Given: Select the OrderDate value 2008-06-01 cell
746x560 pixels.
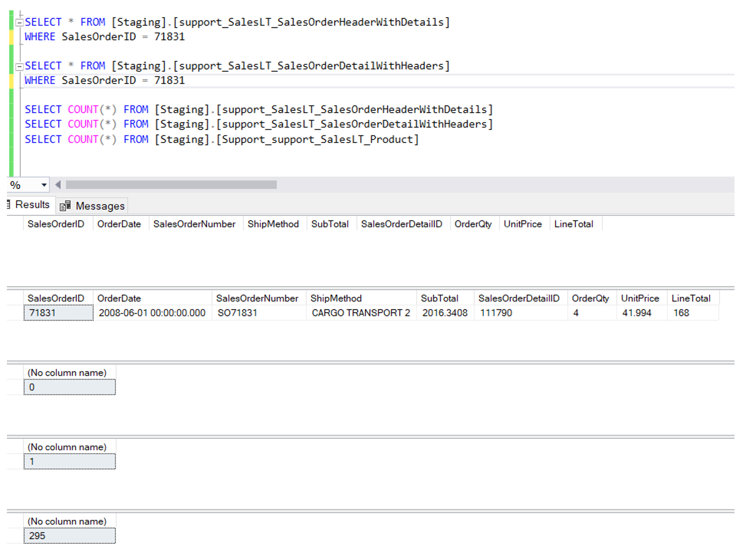Looking at the screenshot, I should pyautogui.click(x=152, y=313).
